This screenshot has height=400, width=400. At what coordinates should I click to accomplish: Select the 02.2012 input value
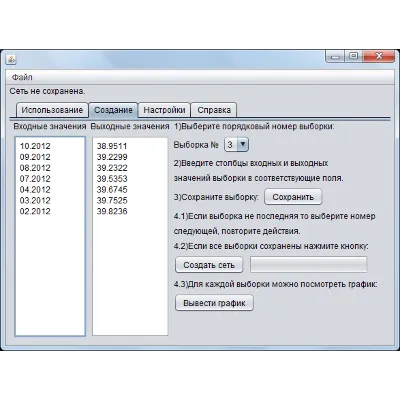35,211
